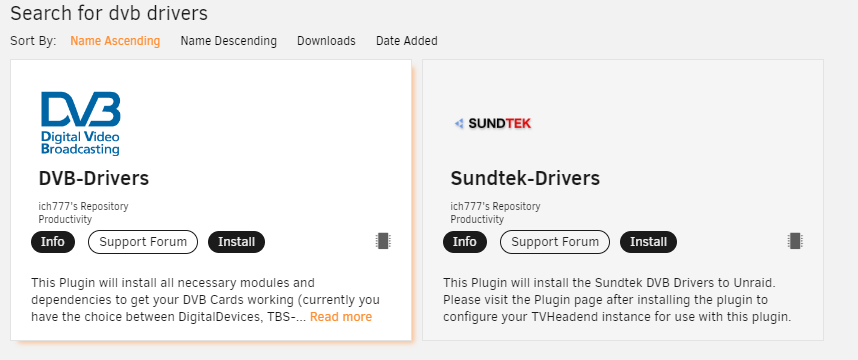858x360 pixels.
Task: Visit the Sundtek-Drivers Support Forum
Action: (x=555, y=242)
